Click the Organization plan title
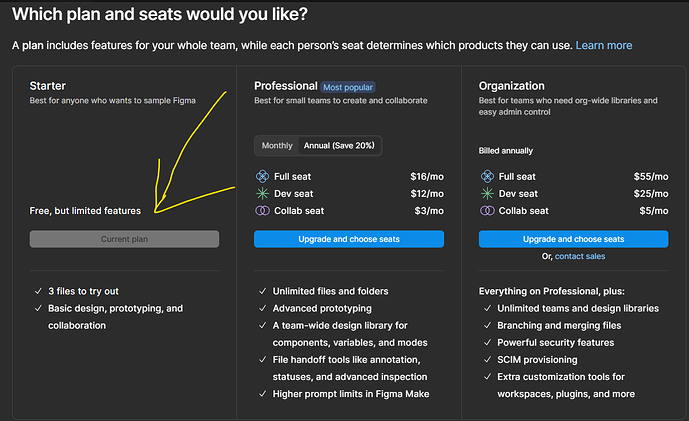The height and width of the screenshot is (421, 689). pos(511,86)
